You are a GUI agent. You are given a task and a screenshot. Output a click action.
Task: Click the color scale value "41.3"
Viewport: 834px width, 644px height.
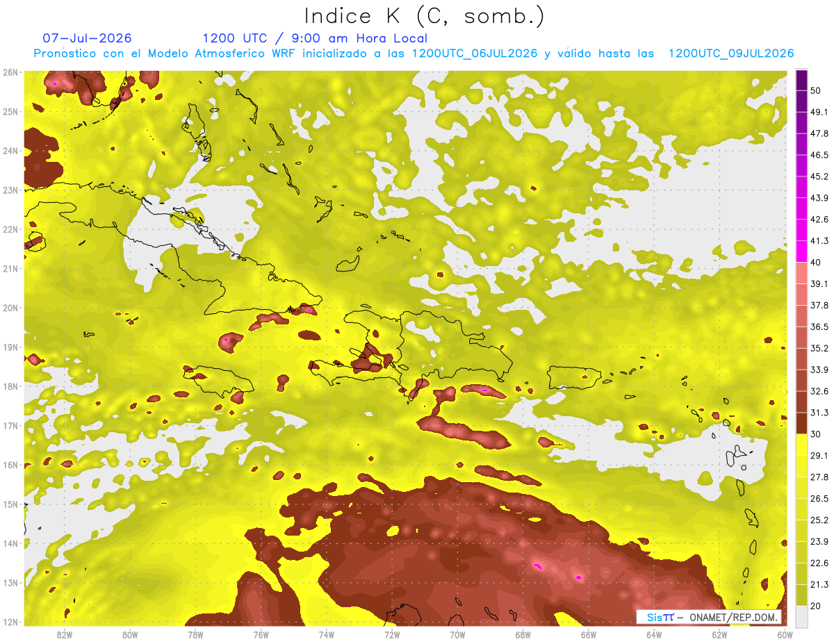click(819, 240)
